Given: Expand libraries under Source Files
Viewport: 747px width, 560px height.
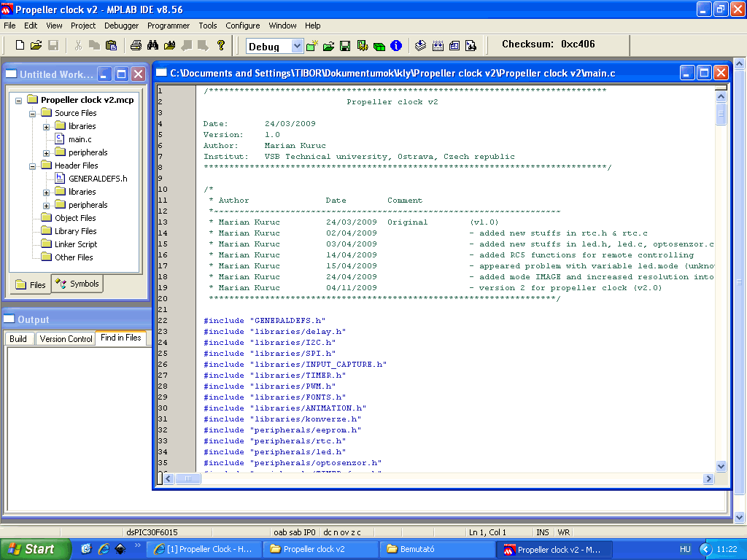Looking at the screenshot, I should click(x=46, y=127).
